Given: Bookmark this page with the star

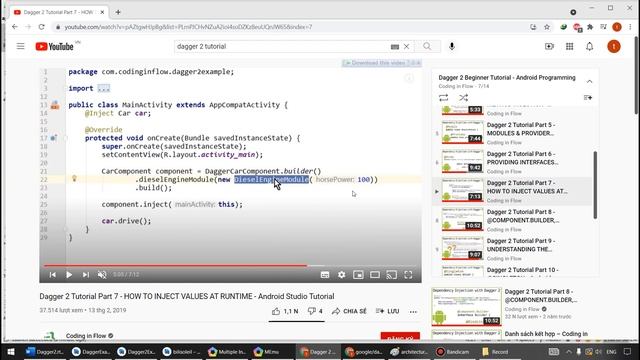Looking at the screenshot, I should (x=547, y=27).
